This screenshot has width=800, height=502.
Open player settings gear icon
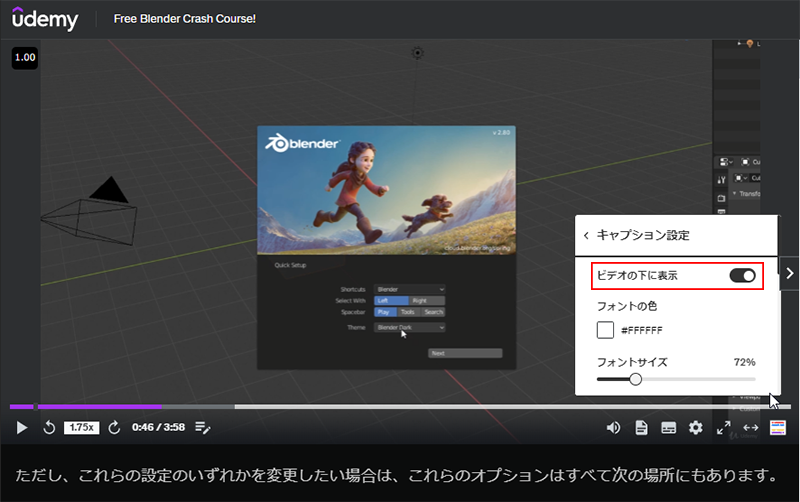(696, 428)
